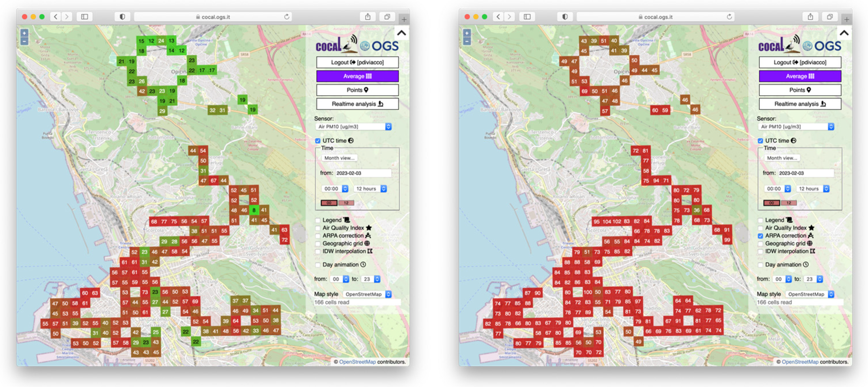
Task: Switch to Realtime analysis in right window
Action: click(800, 104)
